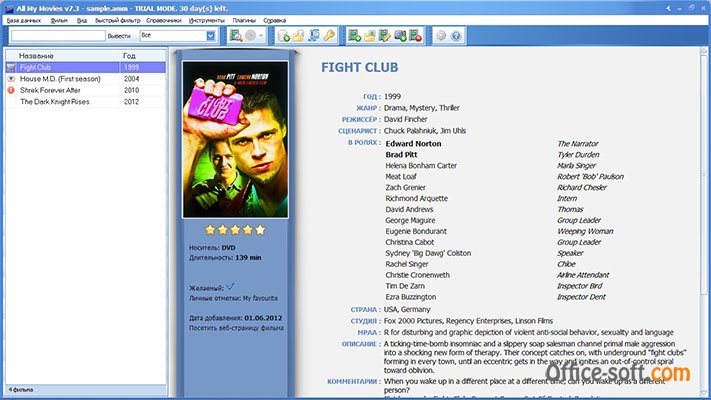Click the Fight Club poster thumbnail

tap(236, 133)
